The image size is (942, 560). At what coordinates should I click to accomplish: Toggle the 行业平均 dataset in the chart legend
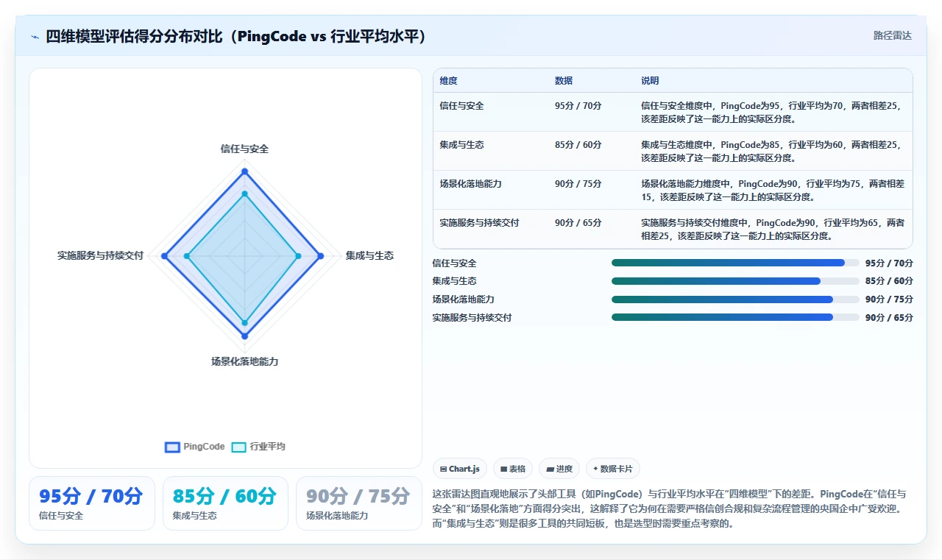point(258,447)
